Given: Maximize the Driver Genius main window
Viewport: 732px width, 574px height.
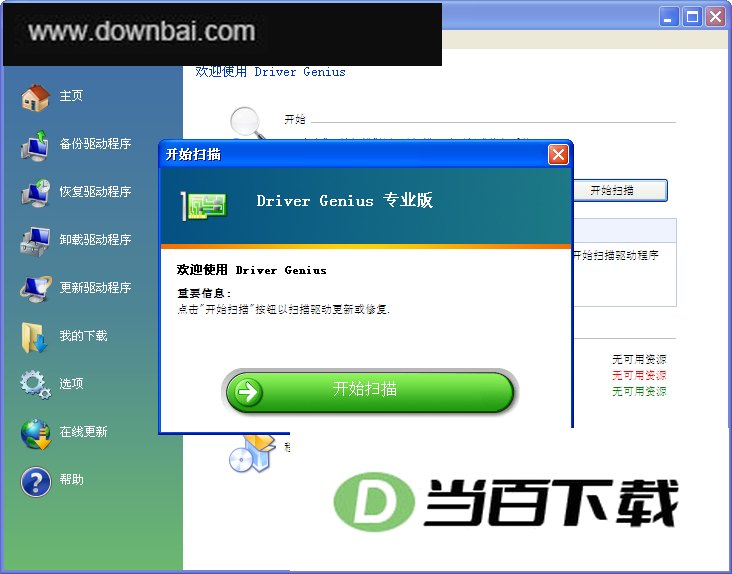Looking at the screenshot, I should click(x=692, y=17).
